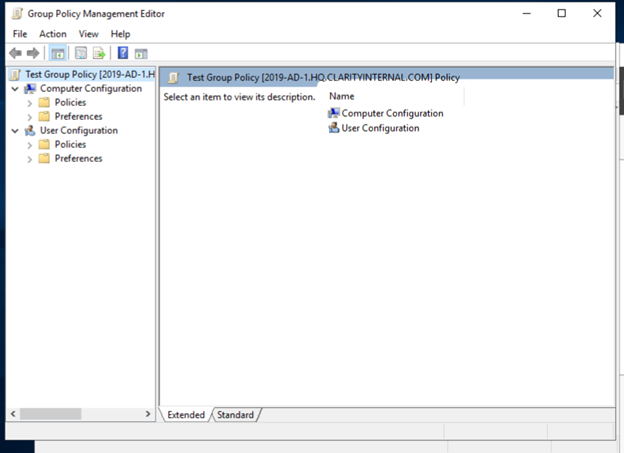Click the Policies folder icon under Computer Configuration
This screenshot has width=624, height=453.
click(44, 103)
